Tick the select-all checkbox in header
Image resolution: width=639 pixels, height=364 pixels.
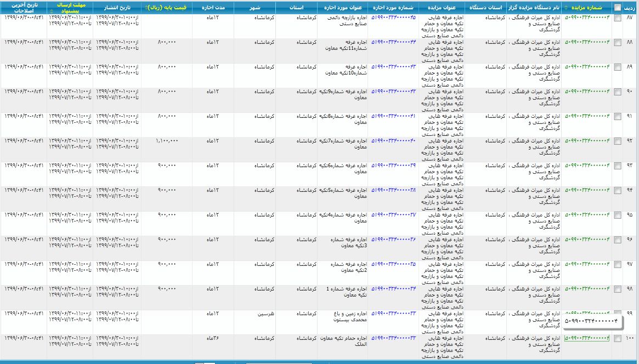tap(618, 8)
